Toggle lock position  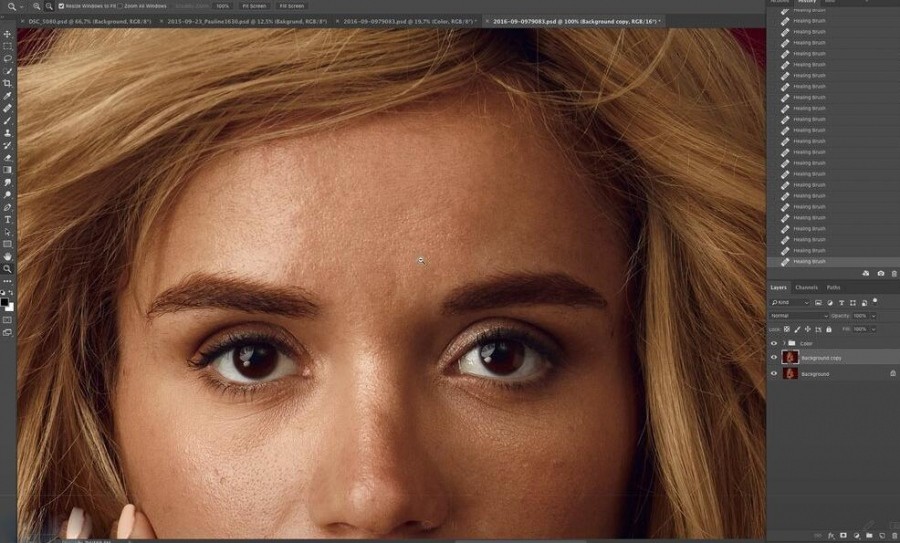click(x=808, y=329)
